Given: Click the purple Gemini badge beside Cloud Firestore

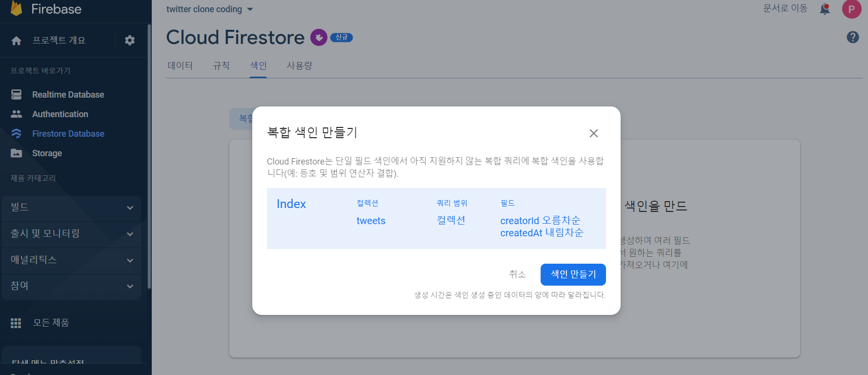Looking at the screenshot, I should 319,37.
